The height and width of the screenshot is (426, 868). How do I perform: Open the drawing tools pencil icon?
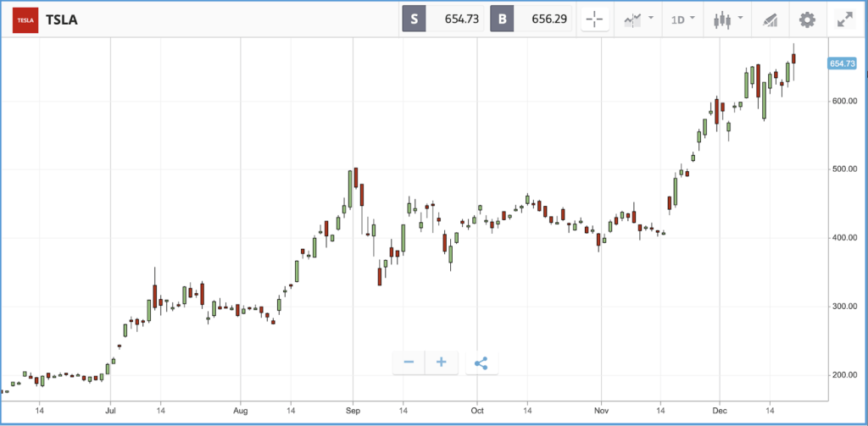coord(770,20)
